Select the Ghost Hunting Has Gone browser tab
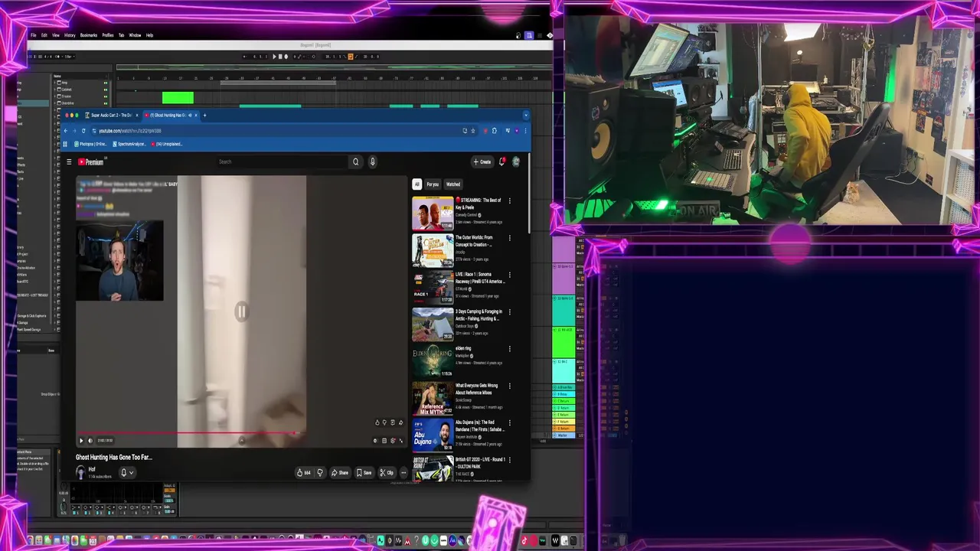This screenshot has height=551, width=980. (x=169, y=115)
